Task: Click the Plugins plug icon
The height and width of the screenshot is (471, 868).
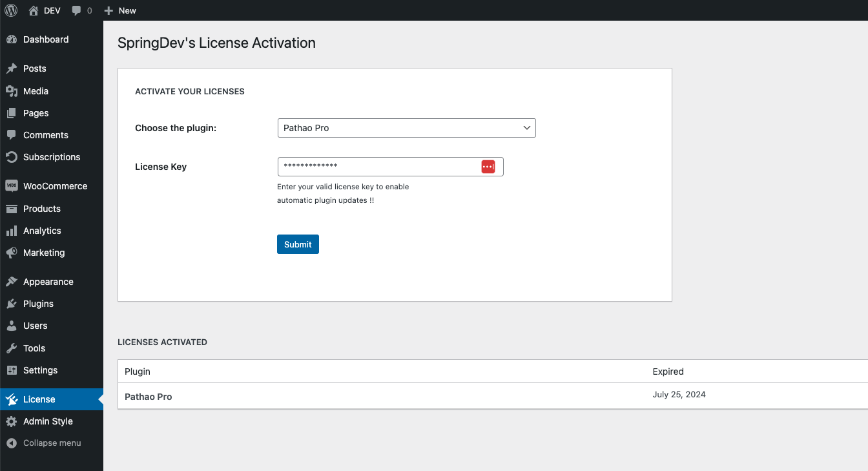Action: pyautogui.click(x=12, y=304)
